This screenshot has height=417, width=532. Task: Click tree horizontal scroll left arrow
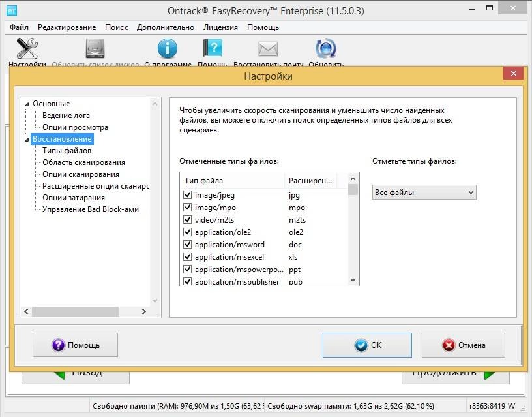pos(27,311)
